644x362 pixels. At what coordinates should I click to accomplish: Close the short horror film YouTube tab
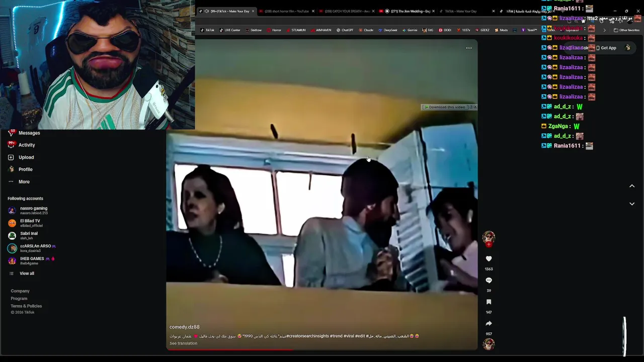(x=313, y=11)
